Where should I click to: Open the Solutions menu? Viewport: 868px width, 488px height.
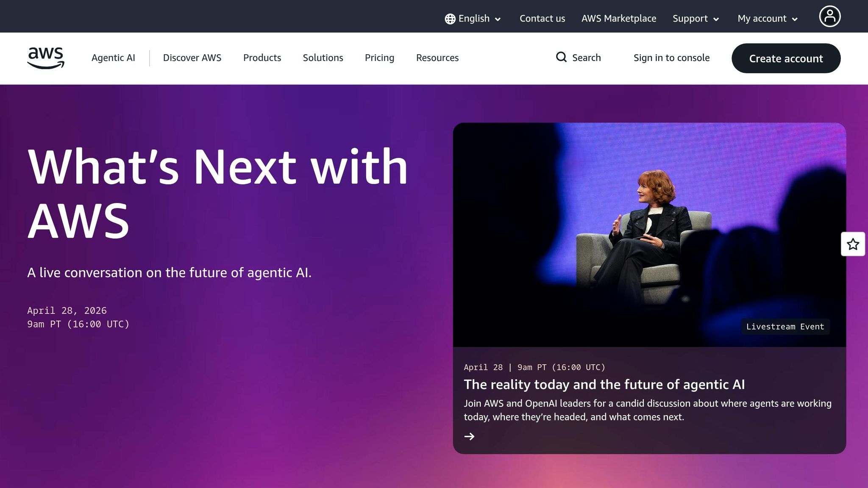323,58
